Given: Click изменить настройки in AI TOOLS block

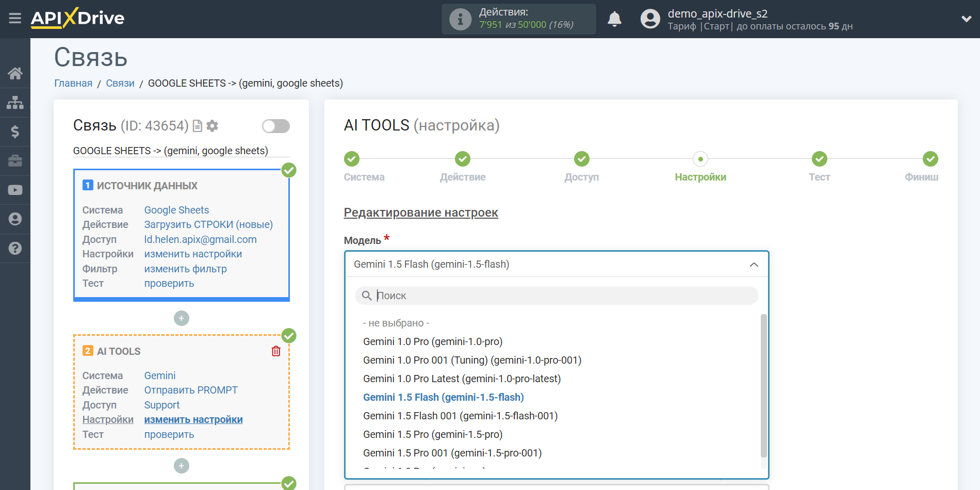Looking at the screenshot, I should [193, 419].
